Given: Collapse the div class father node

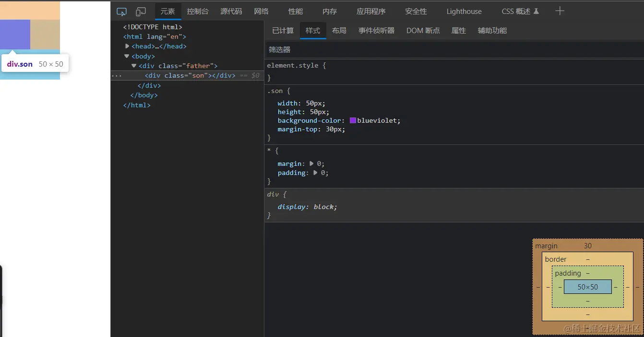Looking at the screenshot, I should click(134, 66).
